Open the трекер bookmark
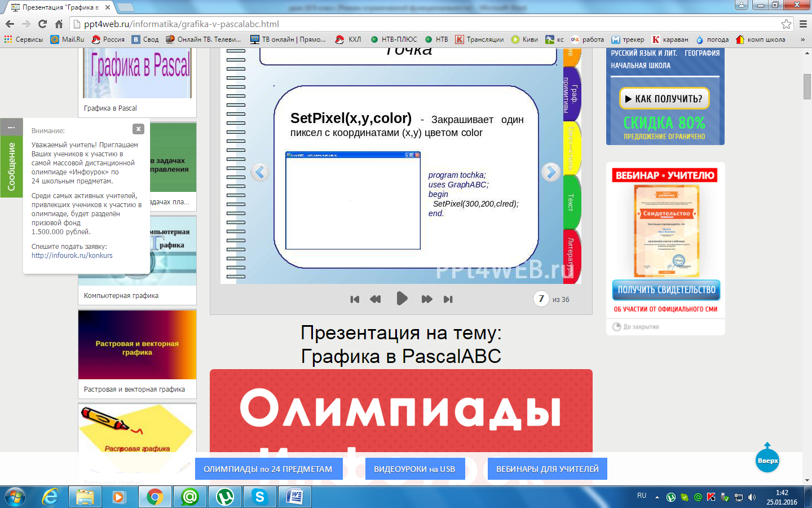Screen dimensions: 812x508 point(628,40)
